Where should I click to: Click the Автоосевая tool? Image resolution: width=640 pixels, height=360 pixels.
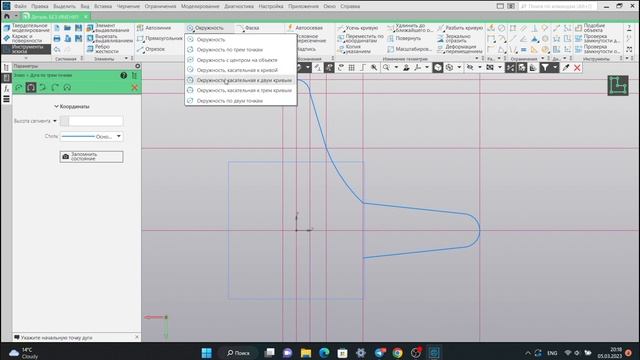click(x=305, y=28)
